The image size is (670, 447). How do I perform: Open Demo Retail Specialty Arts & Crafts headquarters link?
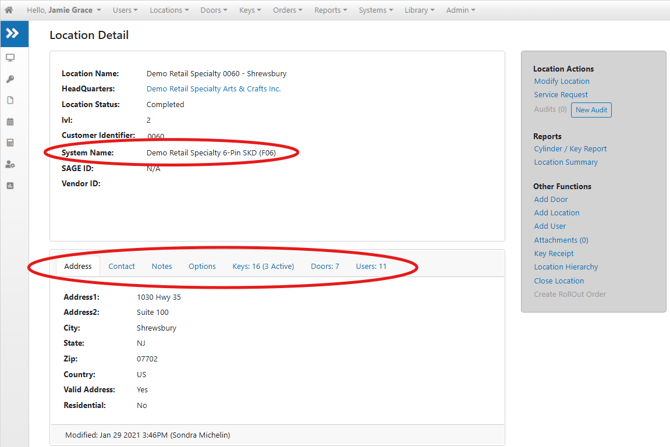pyautogui.click(x=213, y=89)
